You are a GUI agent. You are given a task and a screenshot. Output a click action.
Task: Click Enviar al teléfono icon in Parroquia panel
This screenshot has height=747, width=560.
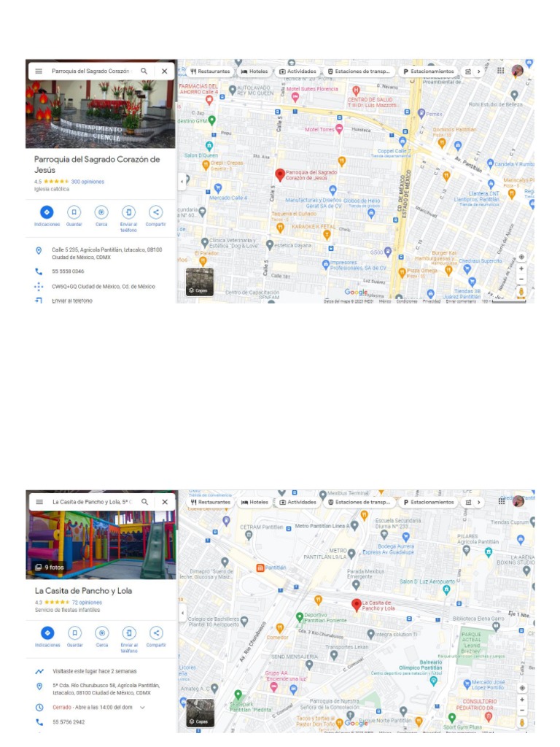coord(128,212)
